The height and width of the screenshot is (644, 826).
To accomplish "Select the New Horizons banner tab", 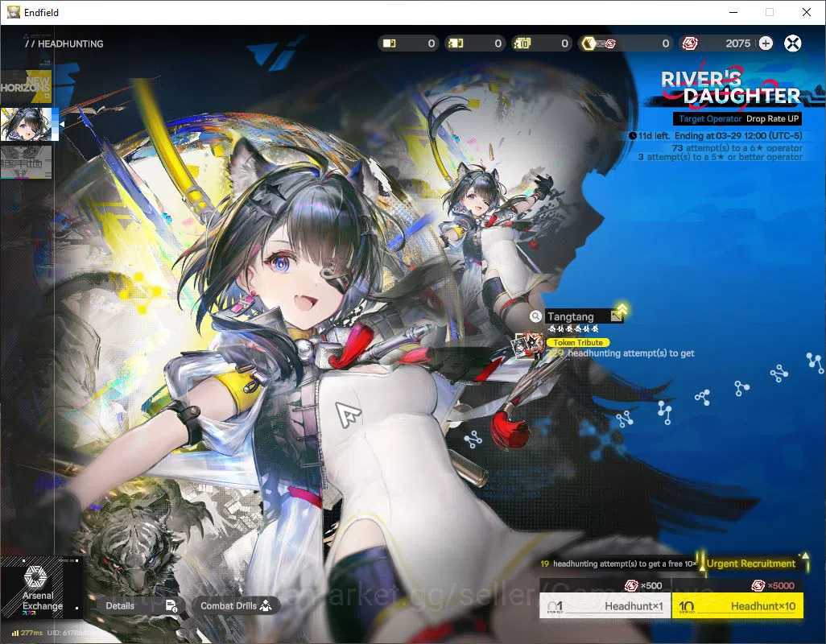I will click(x=26, y=86).
